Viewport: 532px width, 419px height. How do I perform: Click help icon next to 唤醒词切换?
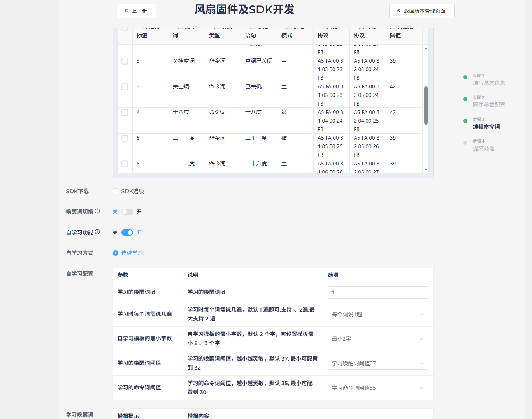pos(97,211)
